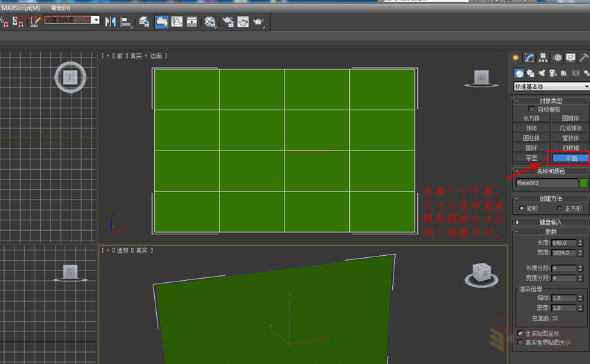Uncheck 生成贴图坐标 checkbox
This screenshot has height=364, width=590.
pyautogui.click(x=521, y=333)
